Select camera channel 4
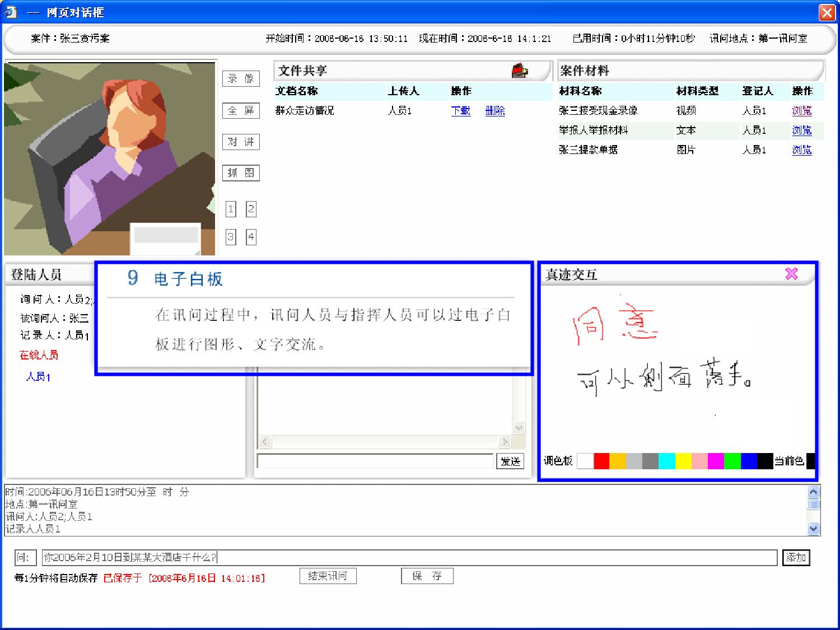This screenshot has width=840, height=630. pyautogui.click(x=251, y=237)
